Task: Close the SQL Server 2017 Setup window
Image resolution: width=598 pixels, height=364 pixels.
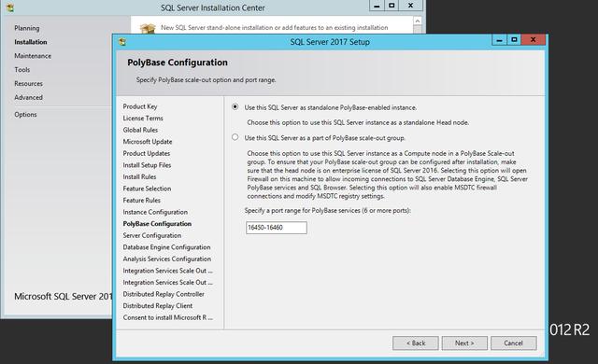Action: [534, 39]
